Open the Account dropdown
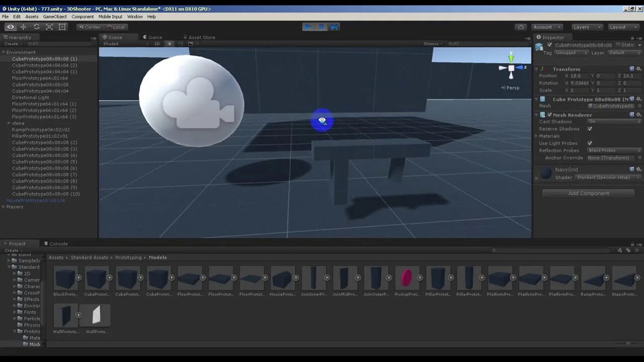The image size is (644, 362). coord(547,27)
